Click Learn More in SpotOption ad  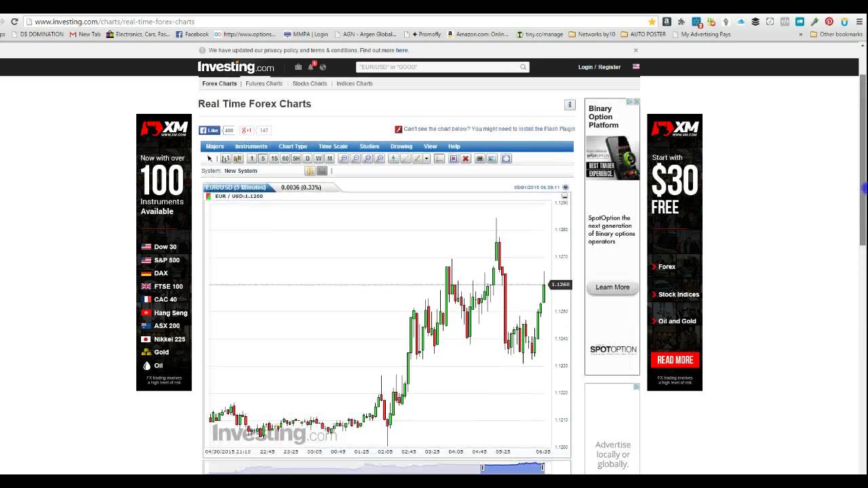click(x=612, y=287)
